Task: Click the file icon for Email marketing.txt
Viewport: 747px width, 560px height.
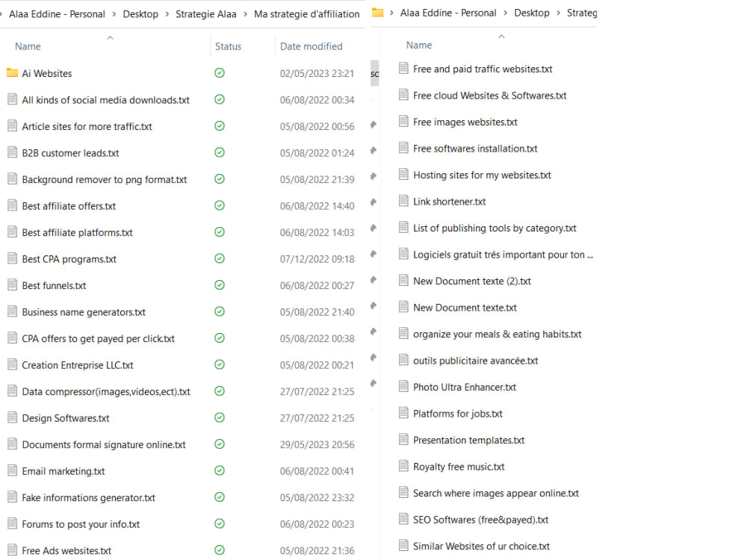Action: click(12, 470)
